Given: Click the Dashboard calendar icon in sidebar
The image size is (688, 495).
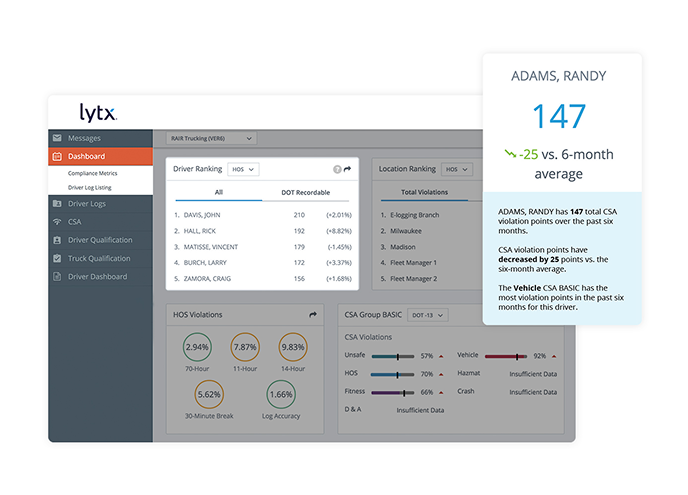Looking at the screenshot, I should (x=57, y=156).
